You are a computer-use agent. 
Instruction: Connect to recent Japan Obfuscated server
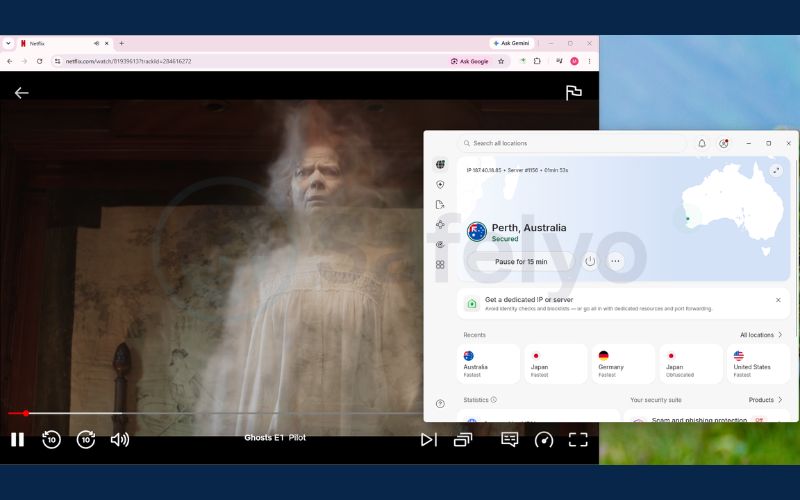(x=690, y=364)
